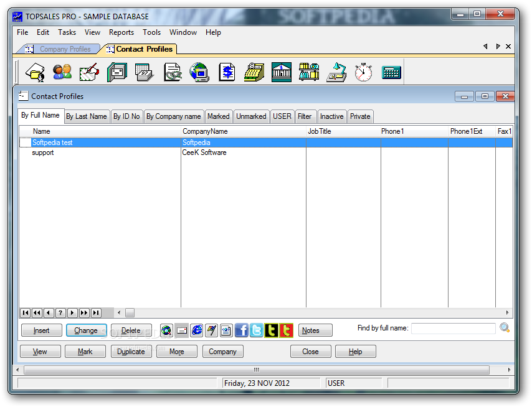Switch to the Marked tab

pos(219,116)
